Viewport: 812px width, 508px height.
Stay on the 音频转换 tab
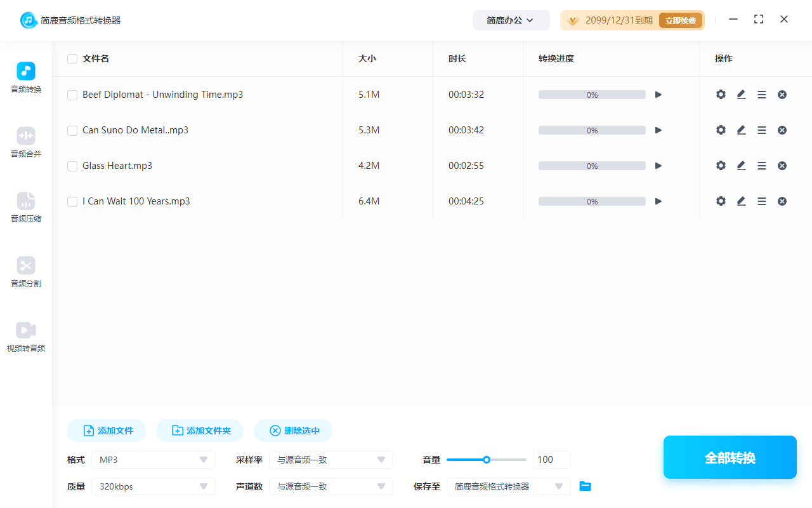click(x=25, y=76)
